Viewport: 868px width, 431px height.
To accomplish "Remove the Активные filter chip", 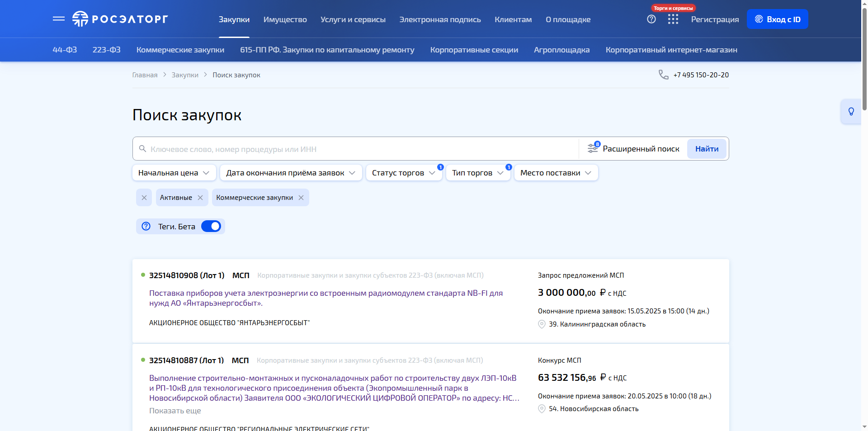I will click(200, 198).
